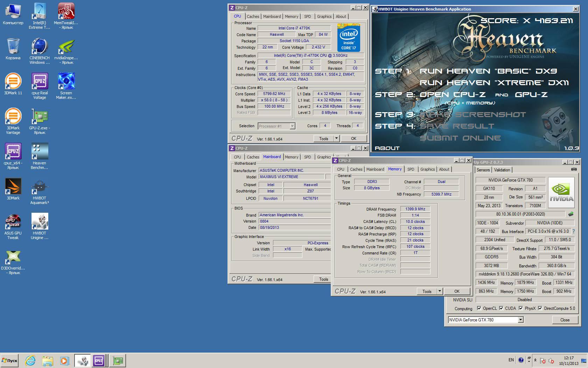Click OK in the top CPU-Z window
The width and height of the screenshot is (588, 368).
click(353, 138)
